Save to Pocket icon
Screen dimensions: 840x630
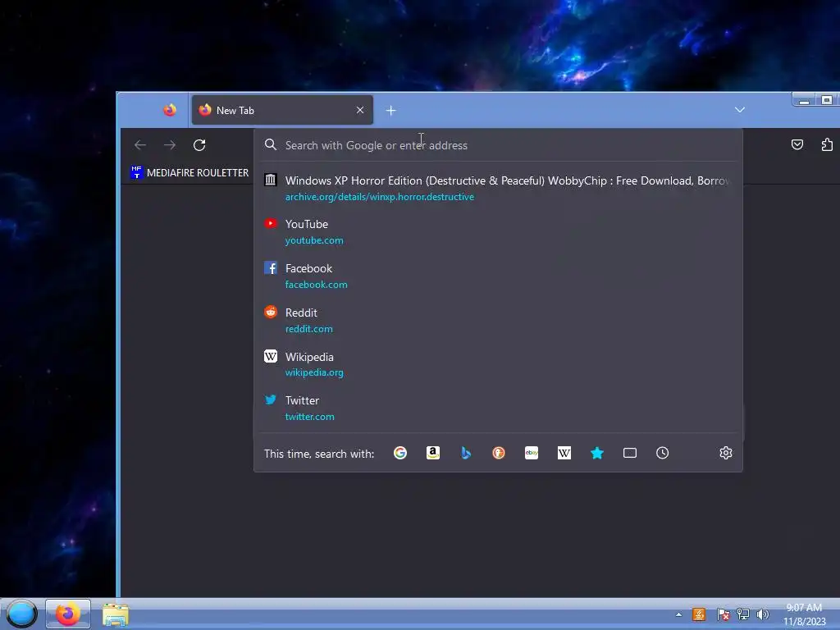[797, 144]
